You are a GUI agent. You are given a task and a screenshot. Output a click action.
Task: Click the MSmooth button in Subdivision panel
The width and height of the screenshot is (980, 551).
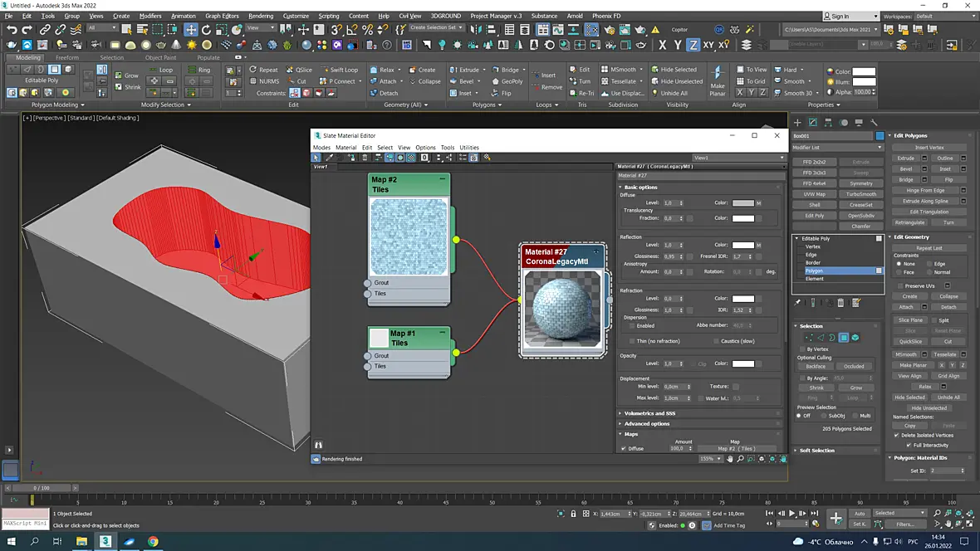pos(619,70)
